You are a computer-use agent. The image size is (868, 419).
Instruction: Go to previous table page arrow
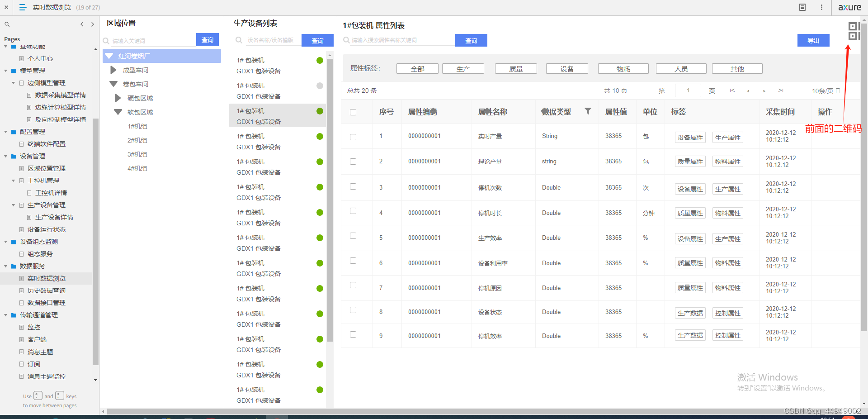(x=748, y=91)
